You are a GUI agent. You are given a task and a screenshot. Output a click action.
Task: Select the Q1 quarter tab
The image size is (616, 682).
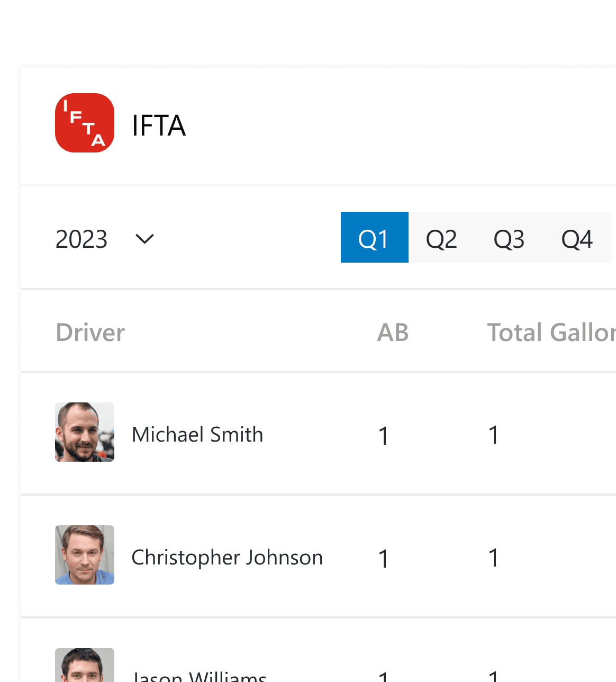(375, 237)
